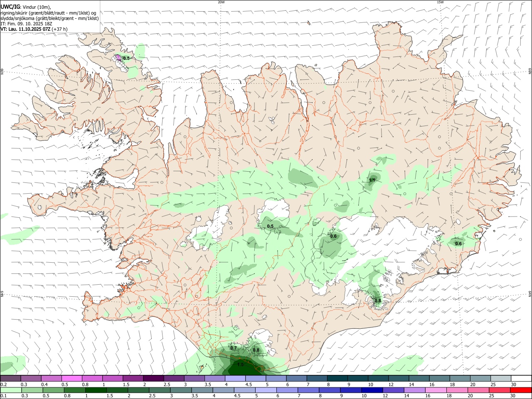This screenshot has width=532, height=399.
Task: Click the UWC/IG Vindur (10m) title text
Action: pos(26,7)
